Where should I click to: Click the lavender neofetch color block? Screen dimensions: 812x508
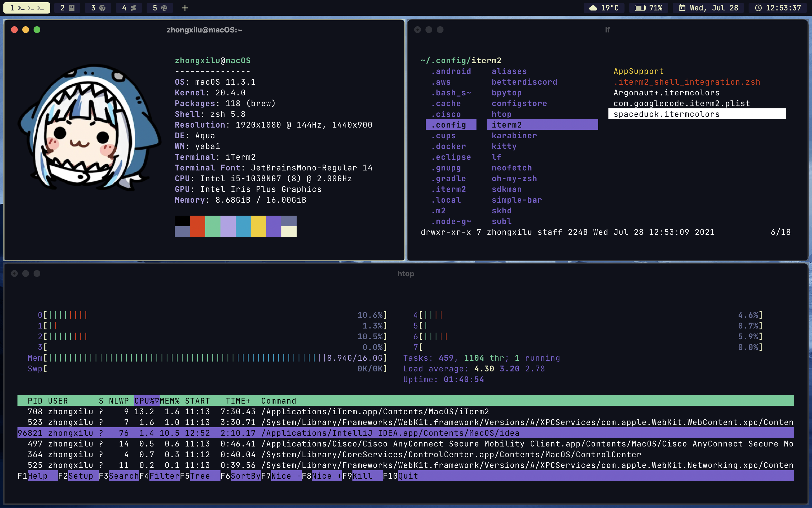(228, 226)
